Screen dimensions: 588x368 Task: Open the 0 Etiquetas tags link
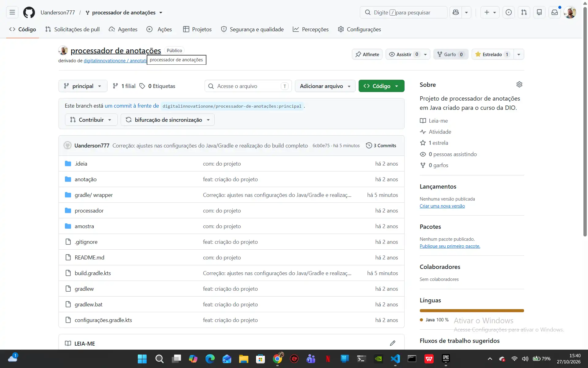point(157,86)
